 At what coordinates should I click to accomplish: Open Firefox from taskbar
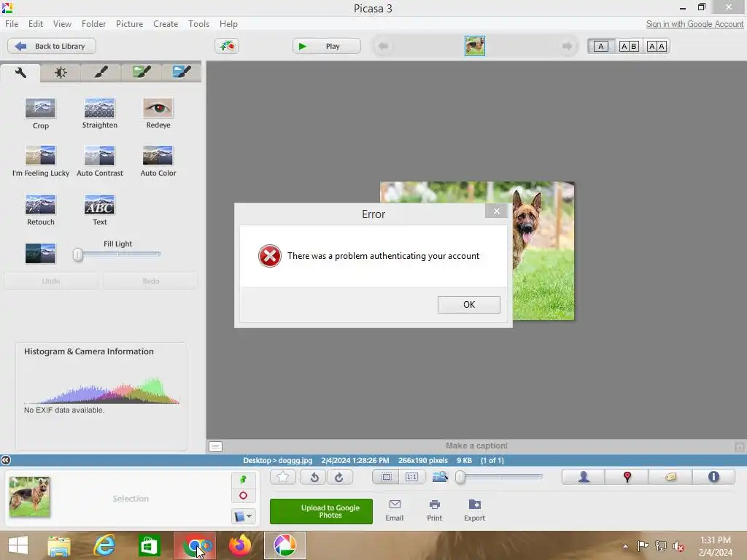[x=240, y=545]
